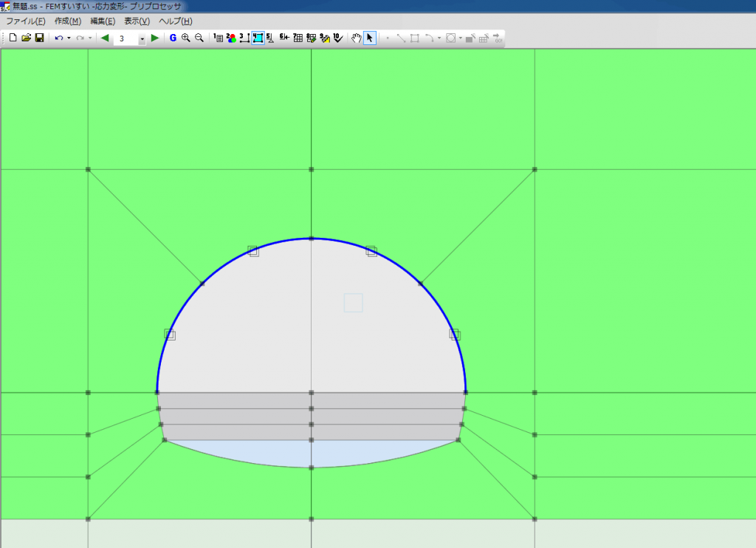Open the step number dropdown list
756x548 pixels.
[142, 38]
